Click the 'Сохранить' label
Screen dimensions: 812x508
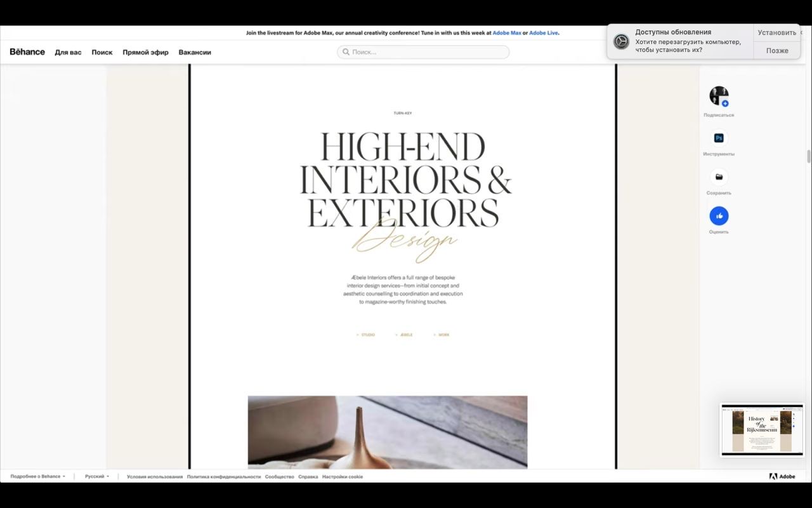point(719,193)
